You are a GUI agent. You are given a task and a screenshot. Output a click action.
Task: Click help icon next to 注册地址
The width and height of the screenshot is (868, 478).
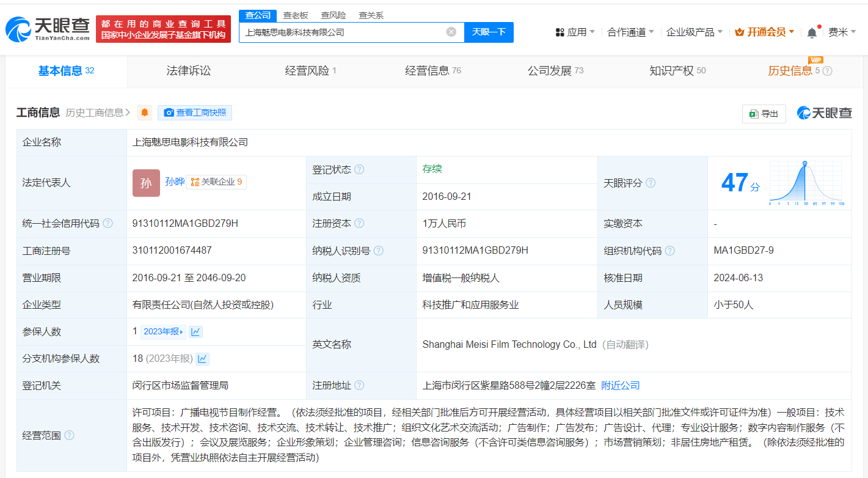click(359, 385)
